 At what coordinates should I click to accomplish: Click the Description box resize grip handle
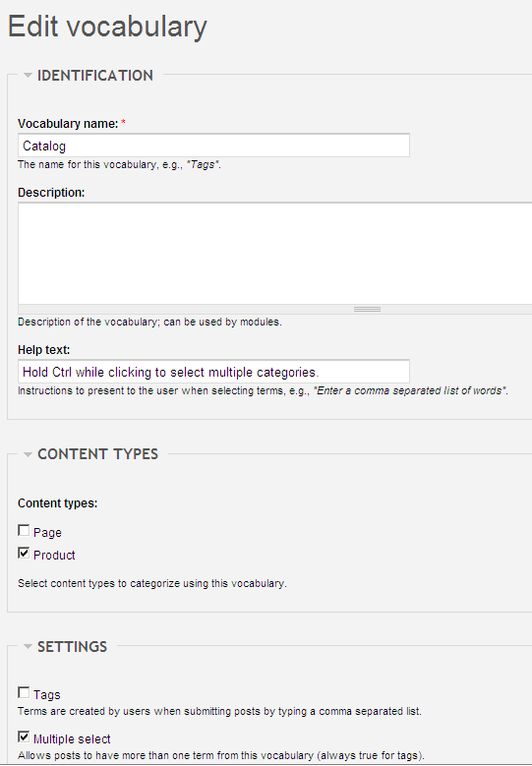coord(367,309)
